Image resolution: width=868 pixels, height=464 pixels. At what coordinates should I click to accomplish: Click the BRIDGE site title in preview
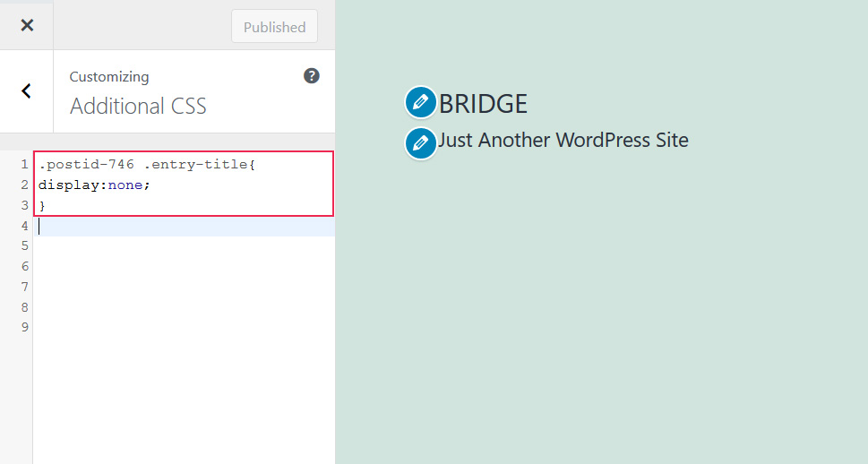coord(483,104)
